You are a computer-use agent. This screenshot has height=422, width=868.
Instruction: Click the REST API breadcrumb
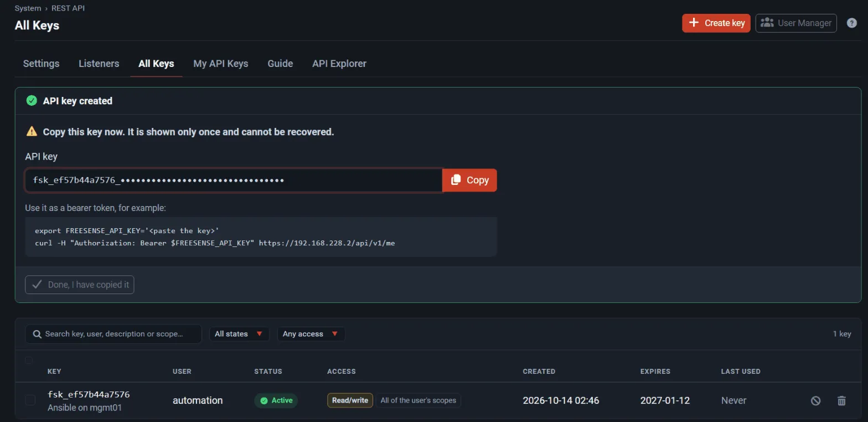tap(68, 8)
